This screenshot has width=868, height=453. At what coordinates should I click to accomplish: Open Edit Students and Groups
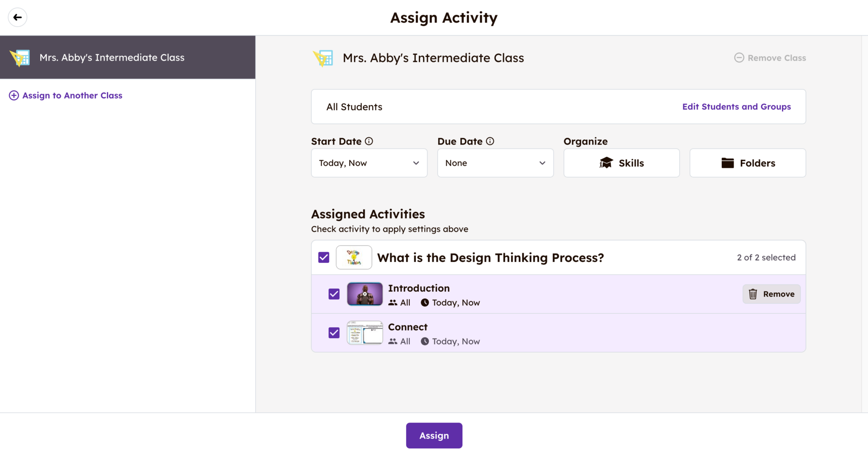pyautogui.click(x=736, y=106)
